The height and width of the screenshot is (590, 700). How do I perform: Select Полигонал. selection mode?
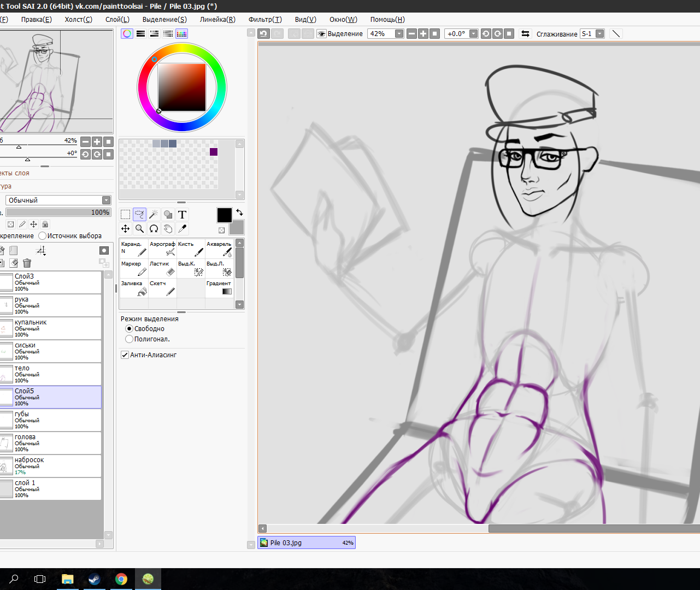(148, 339)
